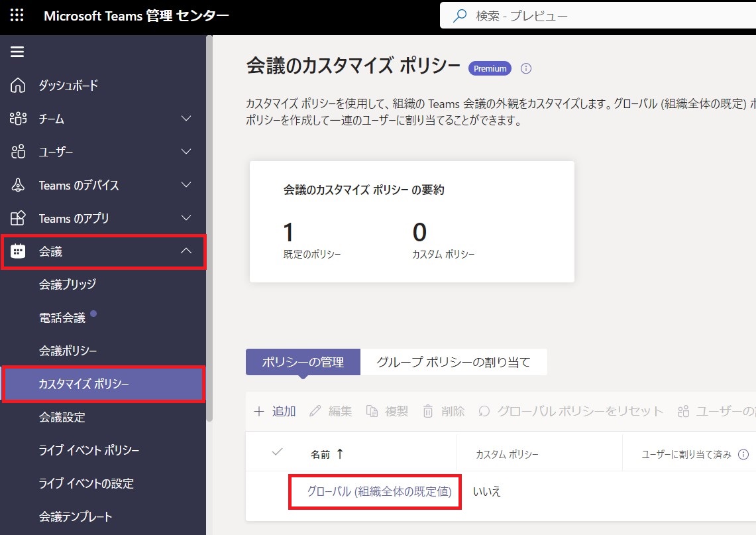This screenshot has height=535, width=756.
Task: Switch to the グループ ポリシーの割り当て tab
Action: point(454,362)
